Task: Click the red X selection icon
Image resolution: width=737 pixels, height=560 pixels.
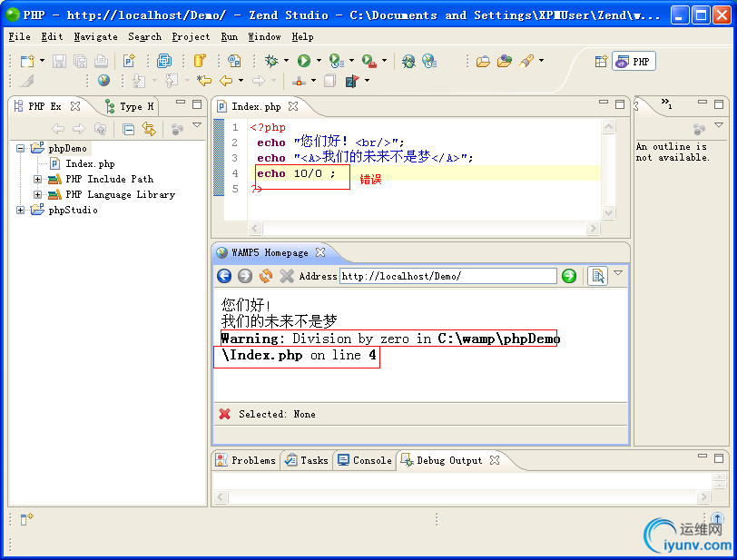Action: [x=225, y=414]
